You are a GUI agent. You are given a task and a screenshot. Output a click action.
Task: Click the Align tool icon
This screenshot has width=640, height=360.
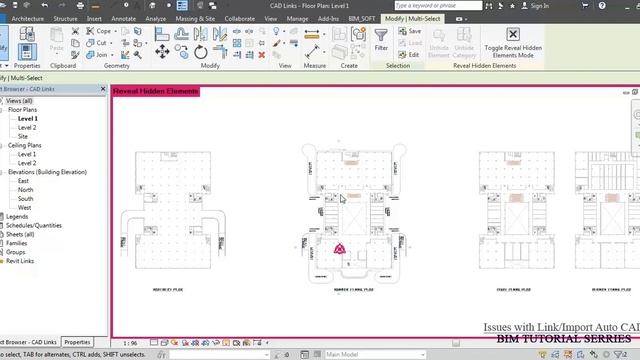(162, 34)
